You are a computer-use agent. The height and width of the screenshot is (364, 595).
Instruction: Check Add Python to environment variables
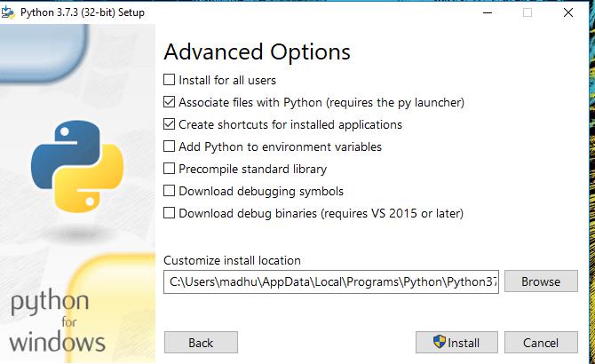[x=170, y=146]
